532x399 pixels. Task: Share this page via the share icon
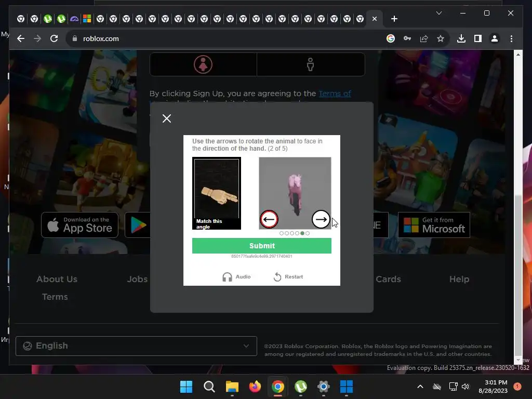(x=424, y=38)
